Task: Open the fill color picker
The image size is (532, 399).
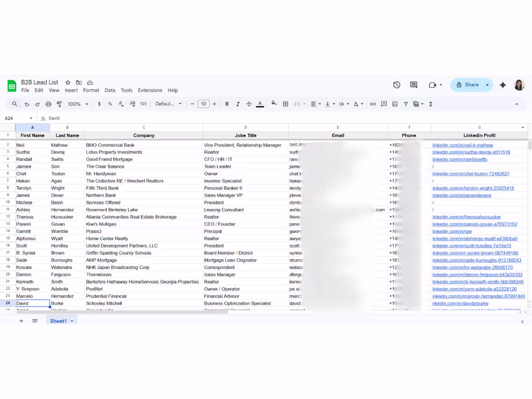Action: [274, 103]
